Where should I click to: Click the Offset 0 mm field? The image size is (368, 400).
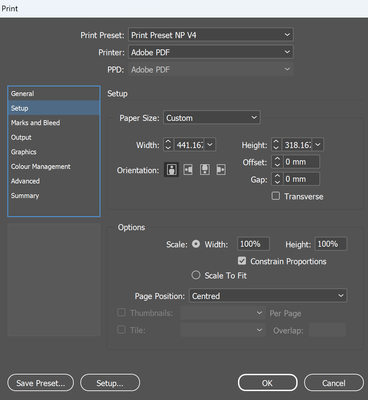click(x=301, y=162)
